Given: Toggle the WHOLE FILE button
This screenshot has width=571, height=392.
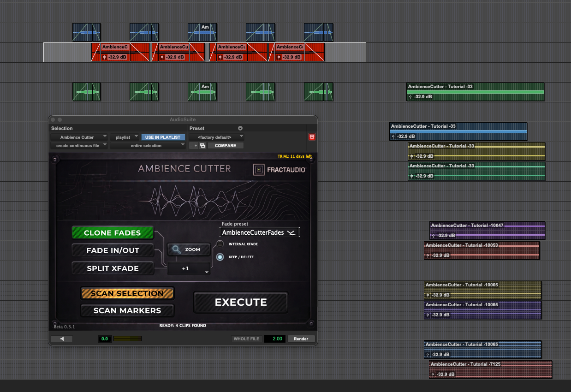Looking at the screenshot, I should [247, 339].
